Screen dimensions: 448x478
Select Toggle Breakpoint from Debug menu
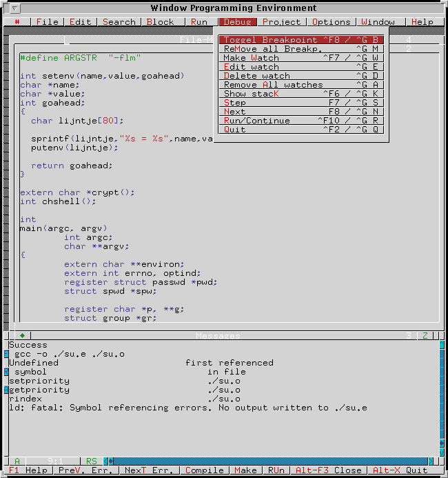coord(301,40)
